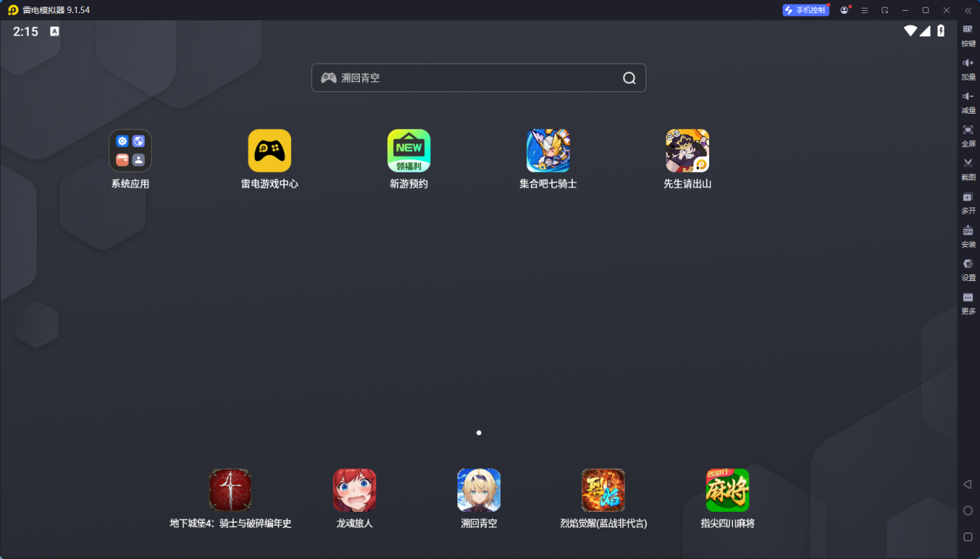Click the 2:15 clock
980x559 pixels.
(x=26, y=32)
